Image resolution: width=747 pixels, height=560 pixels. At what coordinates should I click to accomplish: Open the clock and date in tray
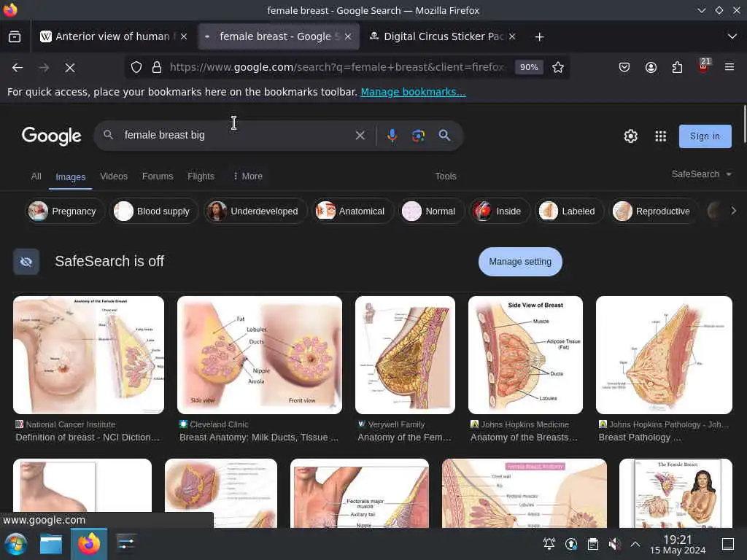(x=678, y=544)
